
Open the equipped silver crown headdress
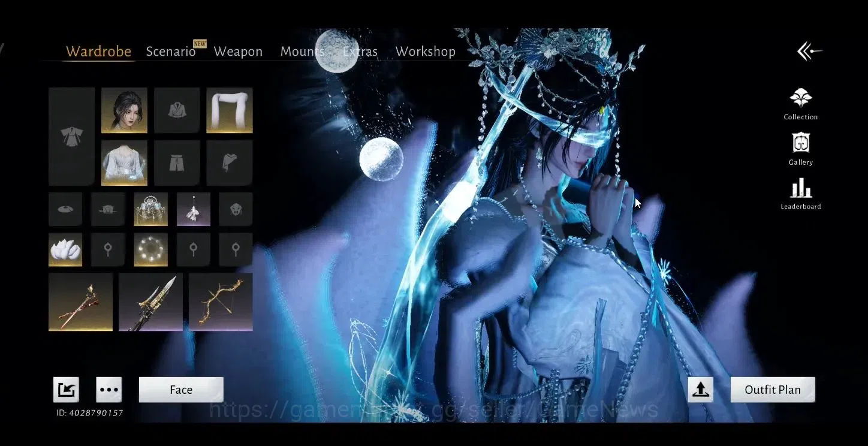pos(150,209)
